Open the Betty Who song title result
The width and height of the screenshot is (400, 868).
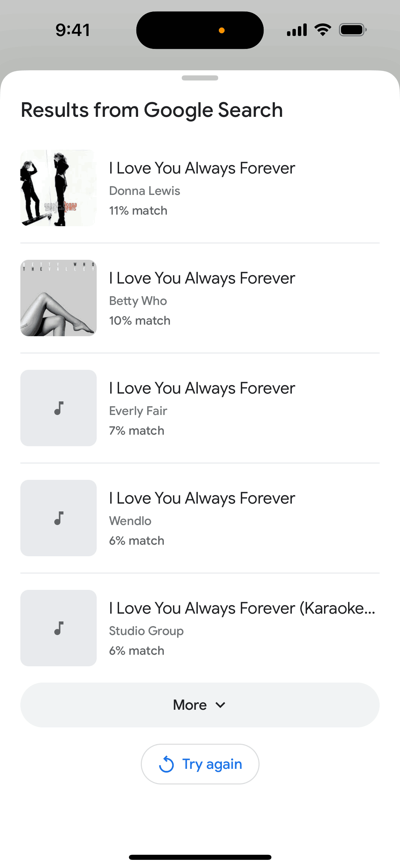[202, 278]
